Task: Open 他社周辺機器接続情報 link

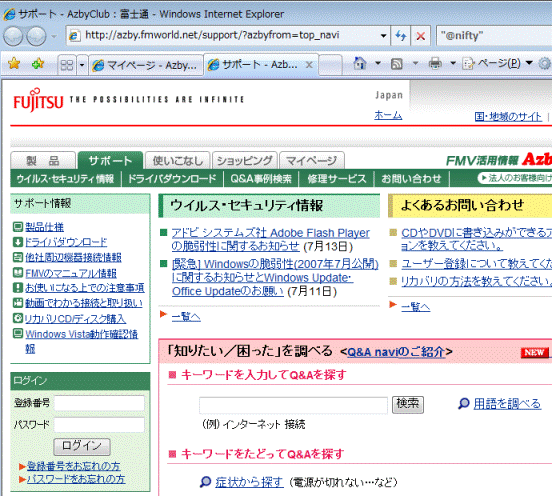Action: pyautogui.click(x=73, y=258)
